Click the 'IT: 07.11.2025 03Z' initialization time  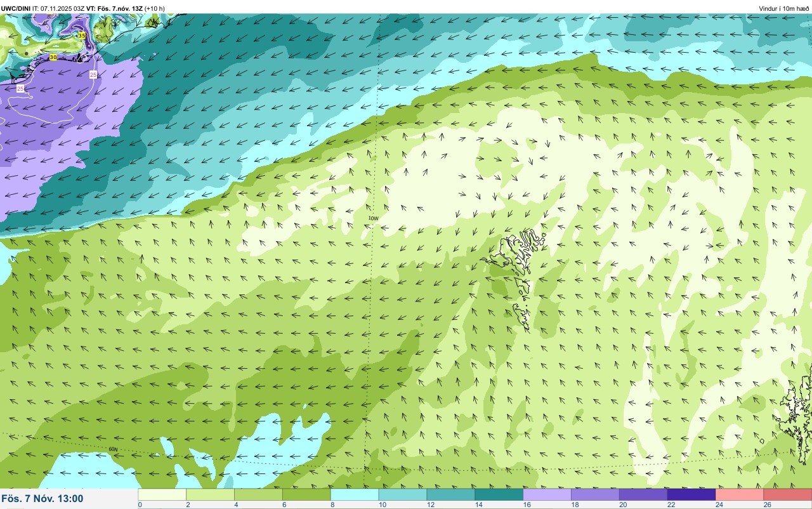[x=59, y=8]
